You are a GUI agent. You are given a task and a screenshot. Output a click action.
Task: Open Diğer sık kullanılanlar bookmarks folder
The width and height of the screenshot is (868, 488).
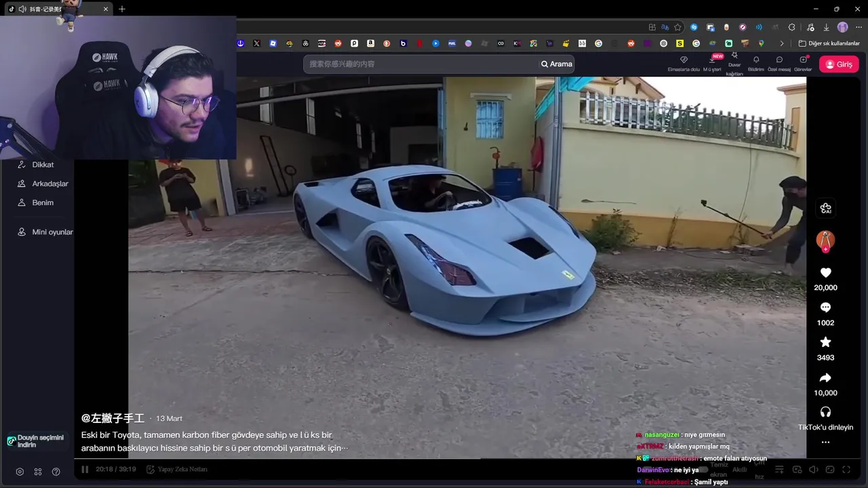click(x=829, y=43)
